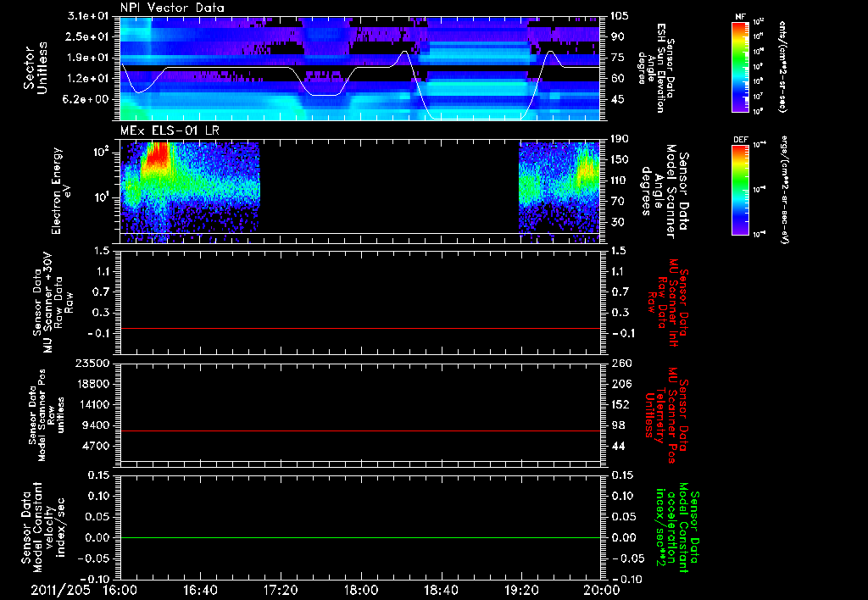
Task: Click the 16:40 time tick label
Action: pos(200,590)
